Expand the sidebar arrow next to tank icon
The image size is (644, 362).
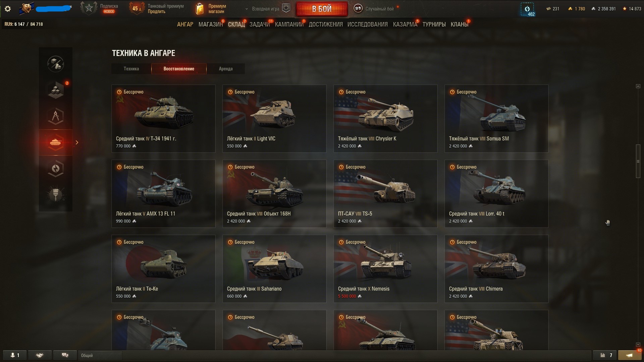(77, 142)
